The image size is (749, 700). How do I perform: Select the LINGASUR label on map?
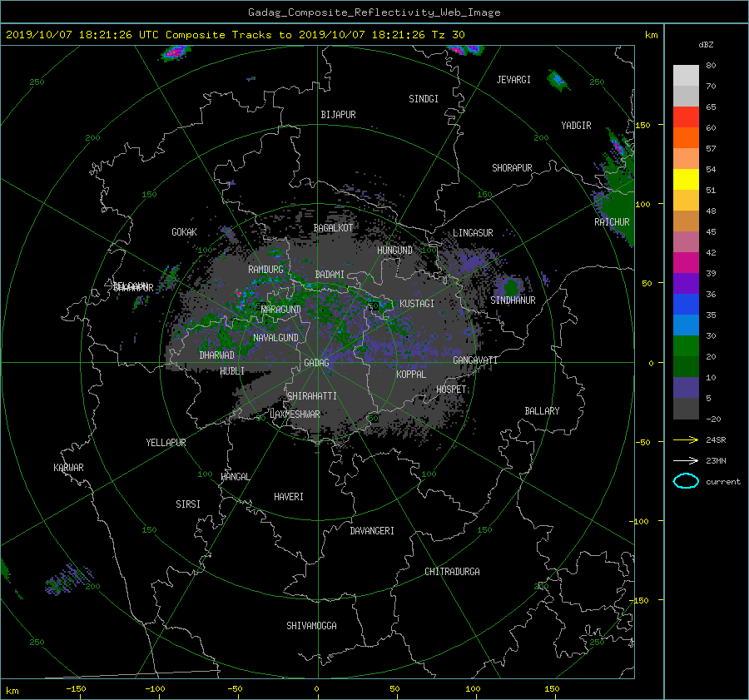[473, 233]
